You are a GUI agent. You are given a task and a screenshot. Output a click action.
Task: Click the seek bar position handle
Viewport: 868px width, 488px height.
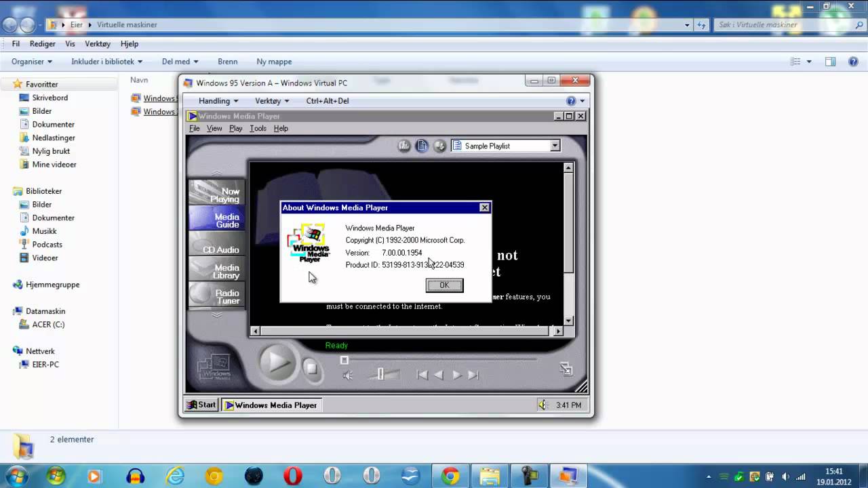click(344, 361)
